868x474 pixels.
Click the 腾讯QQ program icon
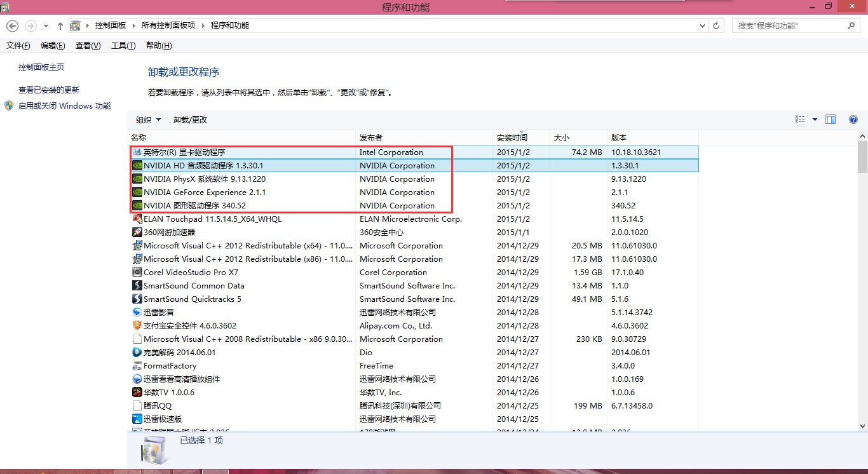[137, 406]
